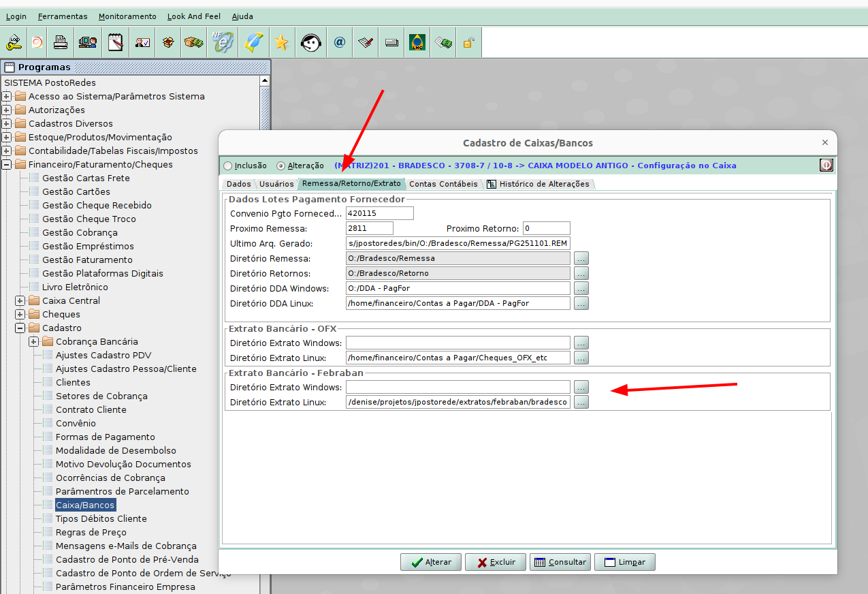The height and width of the screenshot is (594, 868).
Task: Collapse the Financeiro/Faturamento/Cheques folder
Action: 7,164
